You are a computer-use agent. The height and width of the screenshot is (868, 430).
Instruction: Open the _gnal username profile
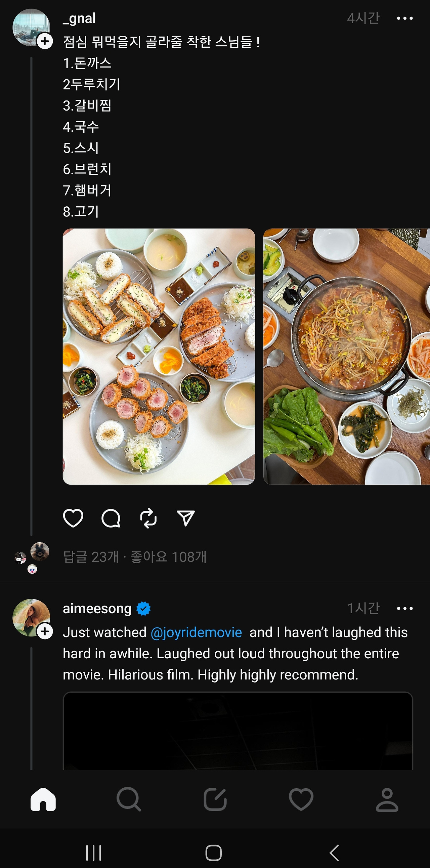[x=80, y=18]
